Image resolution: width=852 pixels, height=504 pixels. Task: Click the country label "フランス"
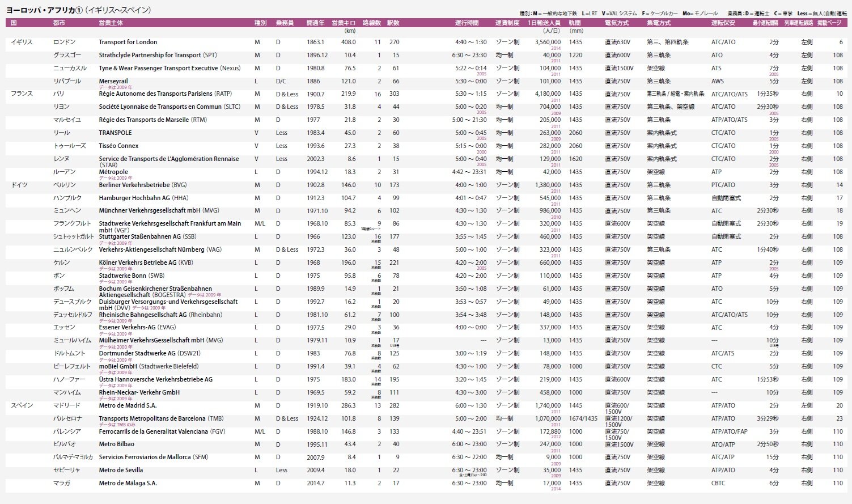[x=22, y=94]
